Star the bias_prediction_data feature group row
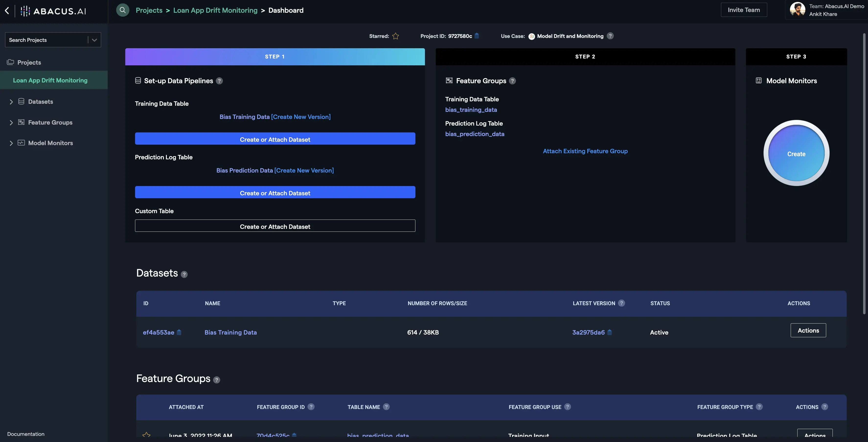The image size is (868, 442). tap(147, 435)
